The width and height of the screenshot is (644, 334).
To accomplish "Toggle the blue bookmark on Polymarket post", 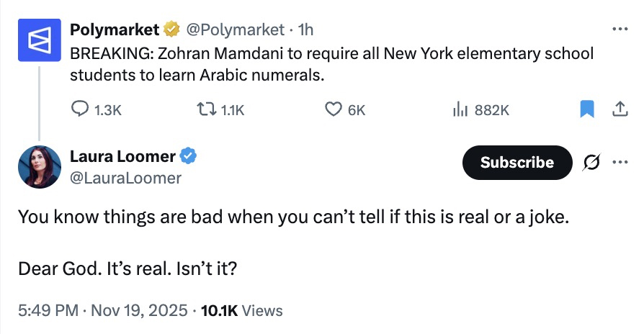I will [587, 109].
